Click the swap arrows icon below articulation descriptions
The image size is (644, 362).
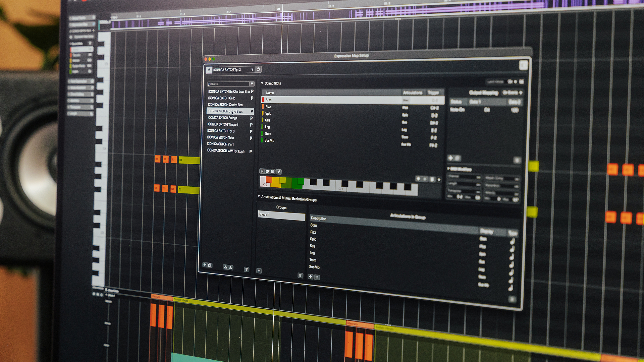[x=317, y=278]
